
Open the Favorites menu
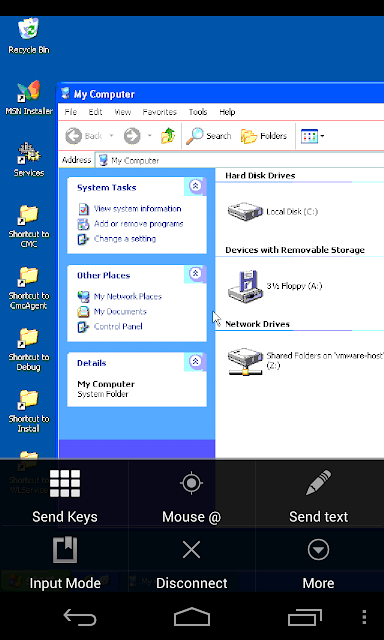(x=160, y=112)
